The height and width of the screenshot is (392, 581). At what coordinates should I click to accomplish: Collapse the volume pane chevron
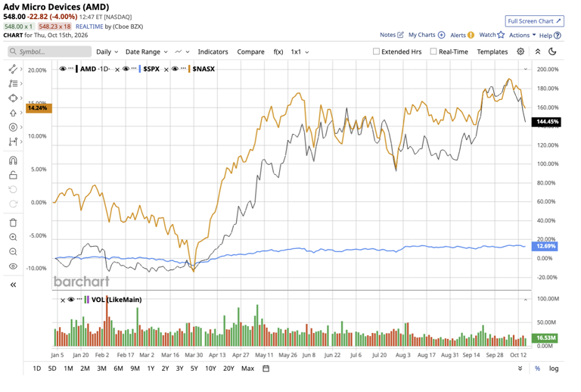tap(526, 300)
